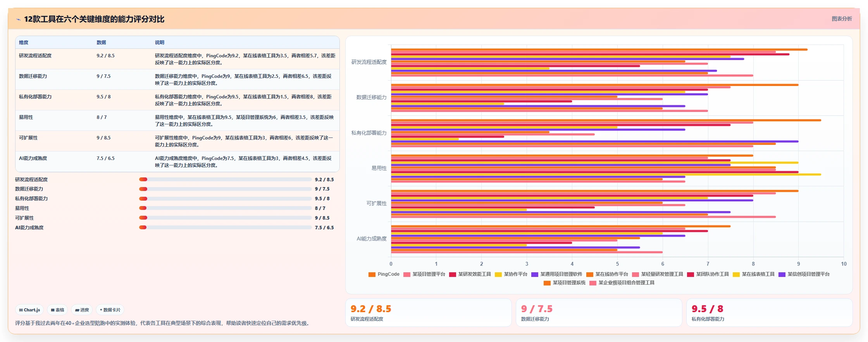This screenshot has height=342, width=868.
Task: Click the 可扩展性 progress bar
Action: point(226,218)
